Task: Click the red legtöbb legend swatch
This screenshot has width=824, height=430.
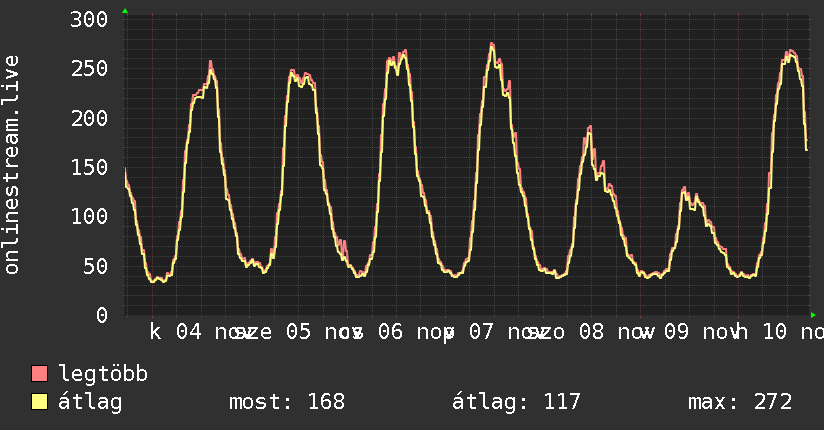Action: (x=40, y=374)
